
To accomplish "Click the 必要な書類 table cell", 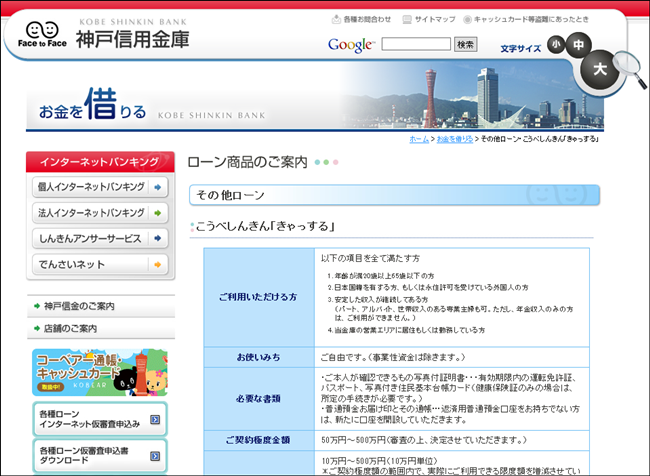I will [259, 399].
